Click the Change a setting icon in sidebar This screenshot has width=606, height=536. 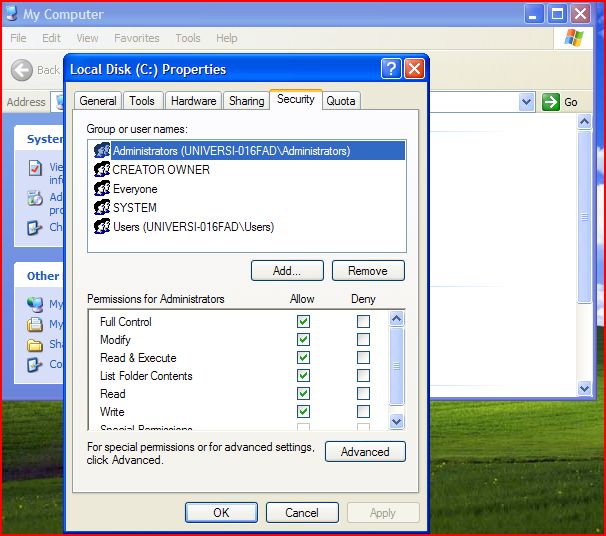point(34,227)
